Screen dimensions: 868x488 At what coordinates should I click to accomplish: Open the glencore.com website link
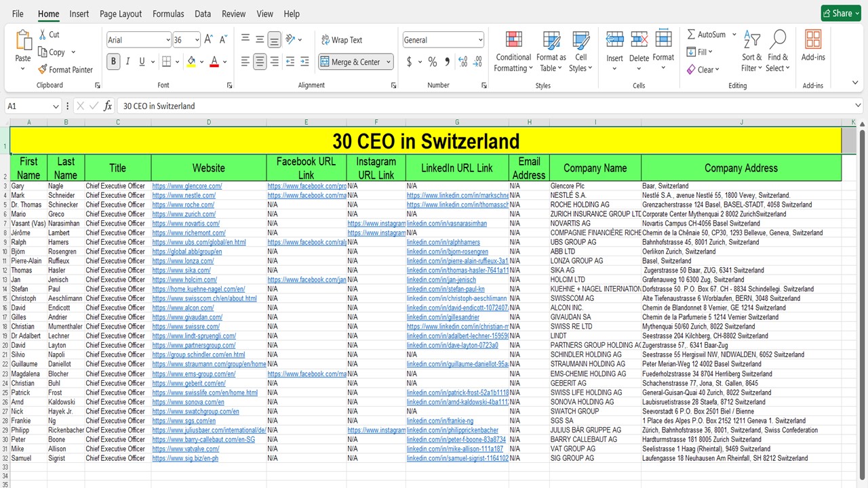pyautogui.click(x=187, y=186)
